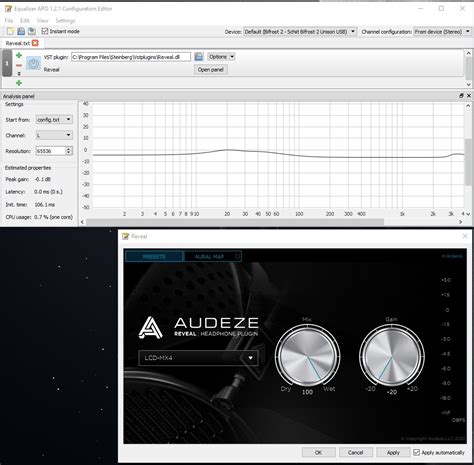Close the Reveal.txt tab with the red X
The image size is (474, 465).
pyautogui.click(x=35, y=43)
